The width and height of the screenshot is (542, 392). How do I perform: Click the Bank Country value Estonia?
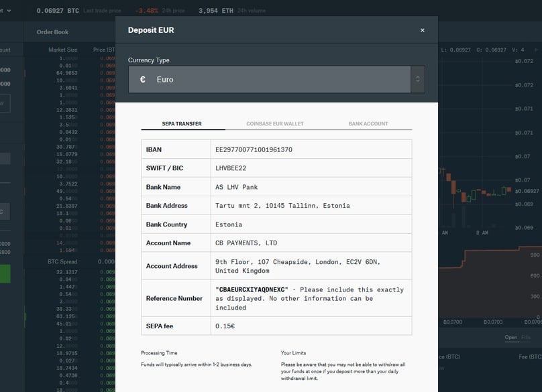(x=229, y=224)
